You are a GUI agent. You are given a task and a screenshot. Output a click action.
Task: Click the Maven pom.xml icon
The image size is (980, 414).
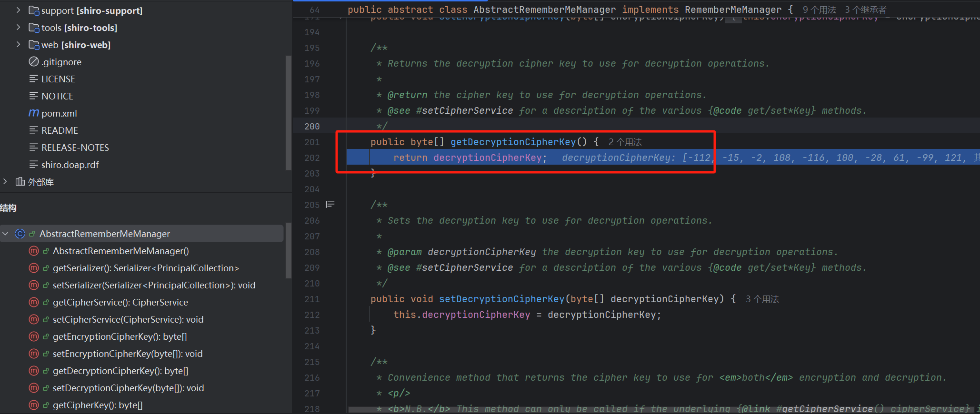(34, 113)
